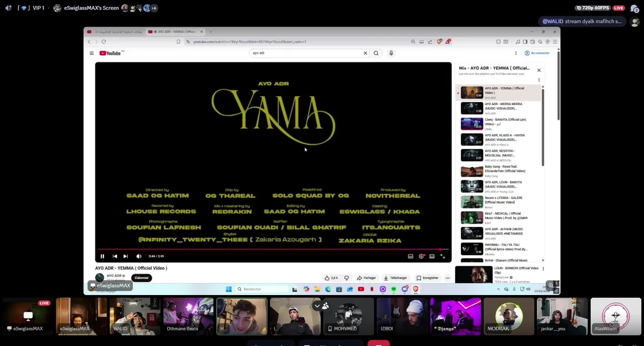
Task: Open video player settings gear
Action: click(x=421, y=256)
